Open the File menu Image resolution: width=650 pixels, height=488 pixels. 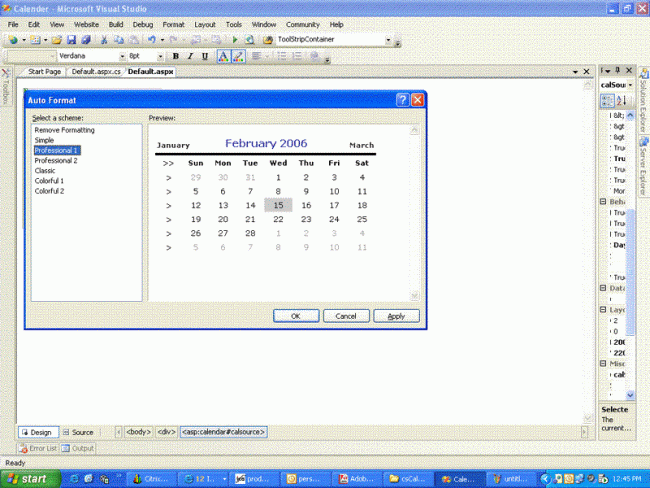click(13, 24)
